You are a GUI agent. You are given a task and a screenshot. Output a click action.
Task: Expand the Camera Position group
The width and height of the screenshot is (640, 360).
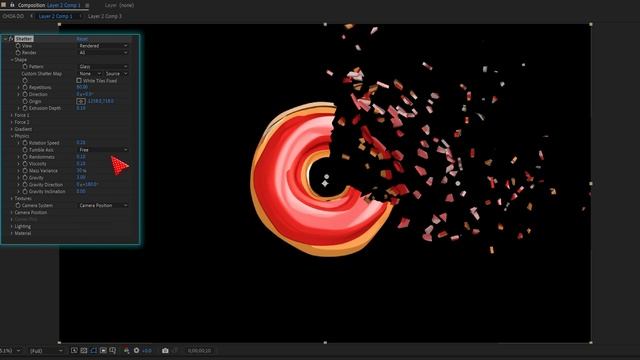(12, 213)
